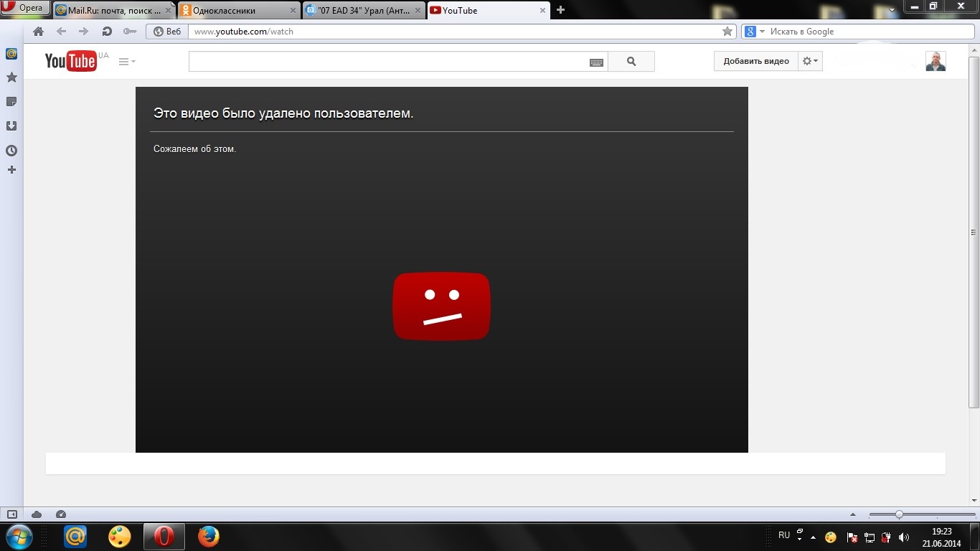Open a new tab with plus button

pos(561,10)
